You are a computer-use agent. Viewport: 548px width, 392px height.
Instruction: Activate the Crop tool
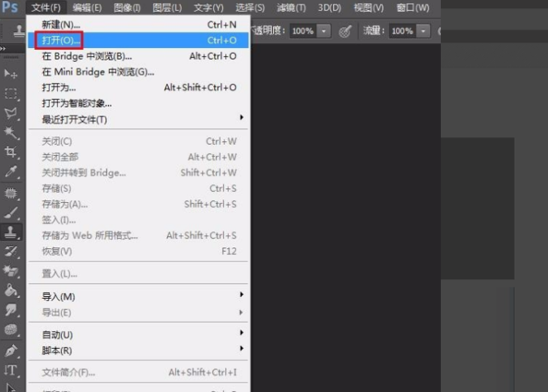click(11, 152)
